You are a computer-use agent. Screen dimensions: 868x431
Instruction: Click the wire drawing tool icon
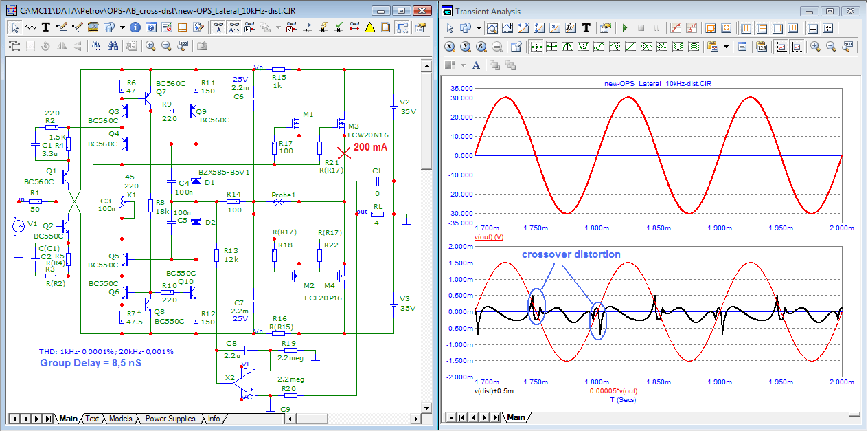pyautogui.click(x=62, y=27)
